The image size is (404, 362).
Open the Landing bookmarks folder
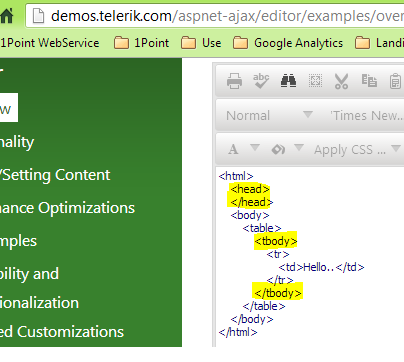coord(379,43)
